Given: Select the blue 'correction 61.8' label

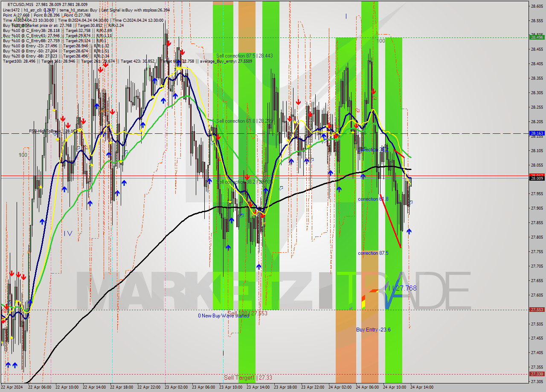Looking at the screenshot, I should pyautogui.click(x=373, y=199).
